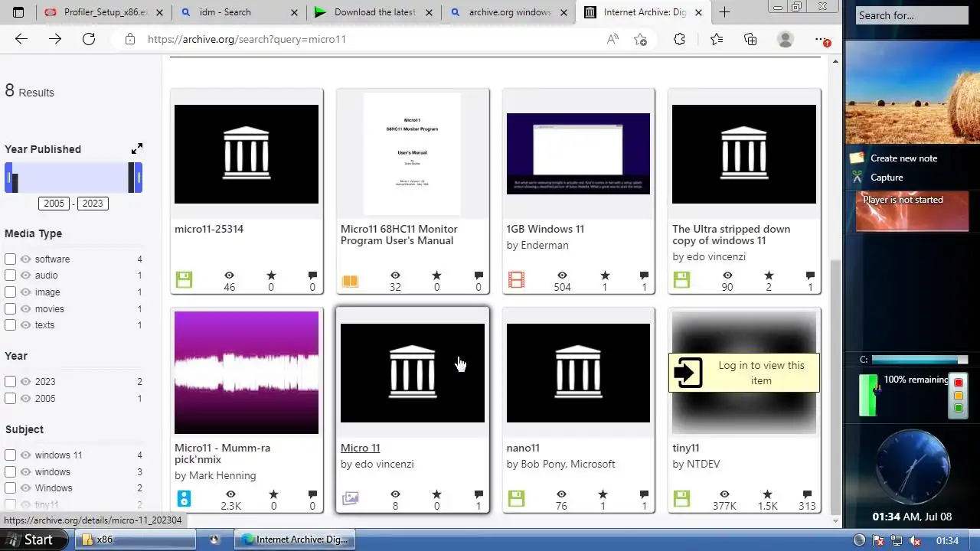Open the browser extensions puzzle icon
Image resolution: width=980 pixels, height=551 pixels.
click(x=679, y=39)
